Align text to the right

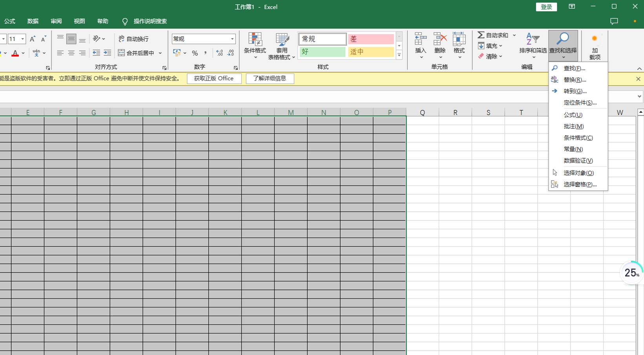tap(82, 53)
